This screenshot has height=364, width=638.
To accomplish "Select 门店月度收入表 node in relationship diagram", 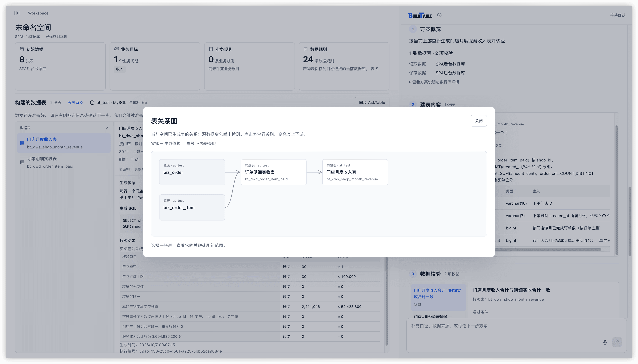I will [x=355, y=172].
